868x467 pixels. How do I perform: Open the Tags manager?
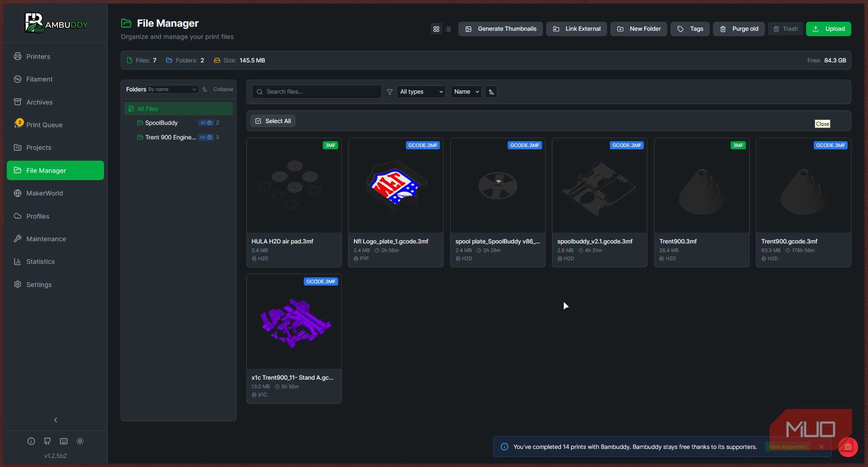[x=690, y=29]
